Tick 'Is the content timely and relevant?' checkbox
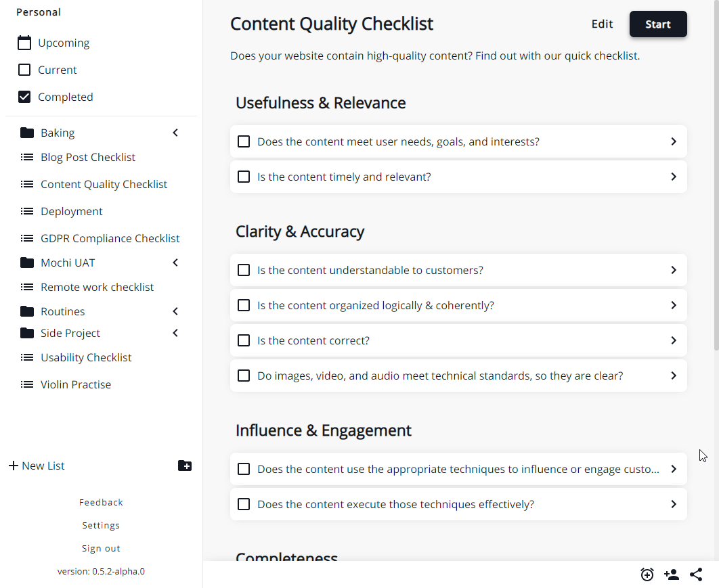The width and height of the screenshot is (719, 588). (x=244, y=177)
